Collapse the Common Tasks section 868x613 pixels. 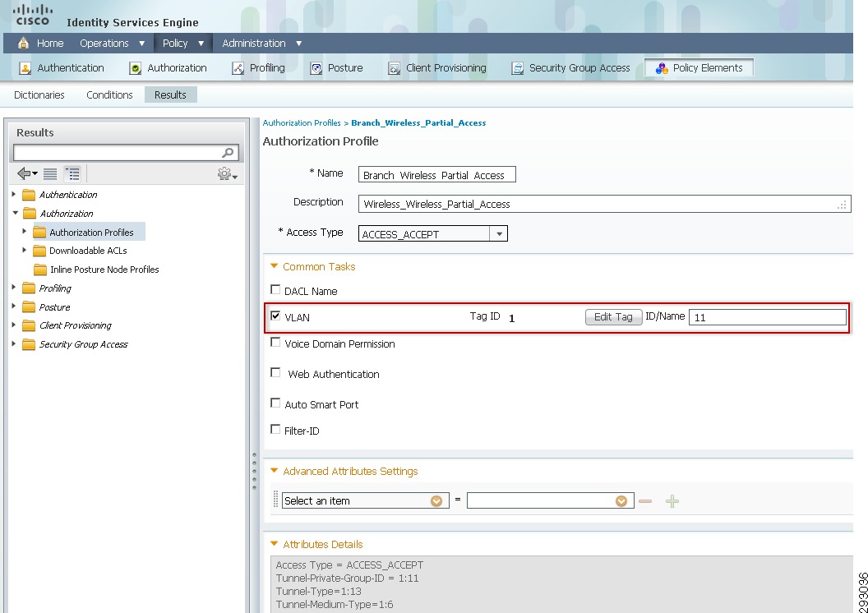coord(274,266)
